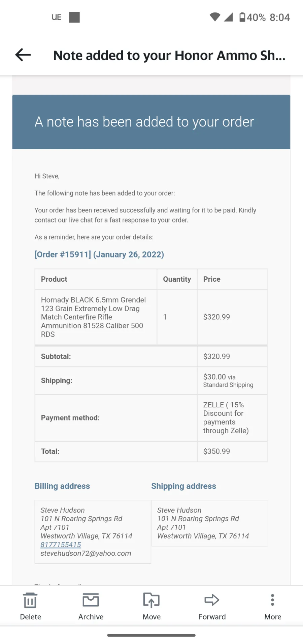Image resolution: width=303 pixels, height=644 pixels.
Task: Tap the Delete trash icon
Action: pyautogui.click(x=30, y=600)
